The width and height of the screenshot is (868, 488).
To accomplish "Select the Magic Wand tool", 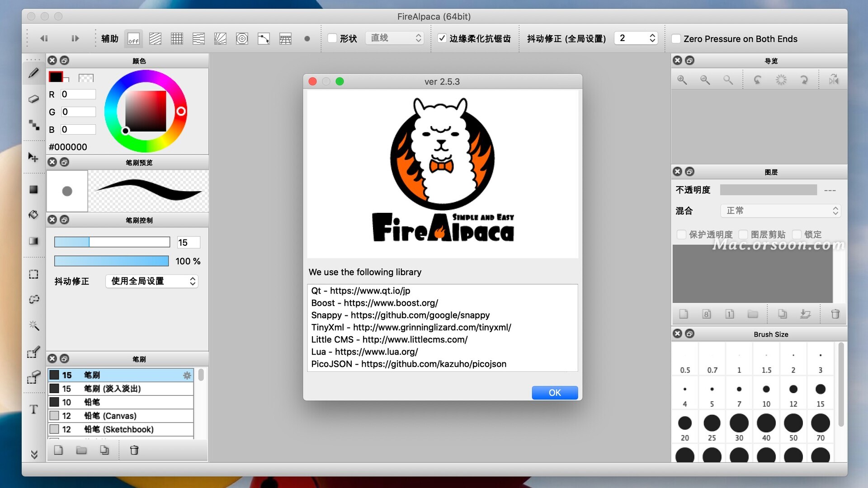I will (x=33, y=325).
